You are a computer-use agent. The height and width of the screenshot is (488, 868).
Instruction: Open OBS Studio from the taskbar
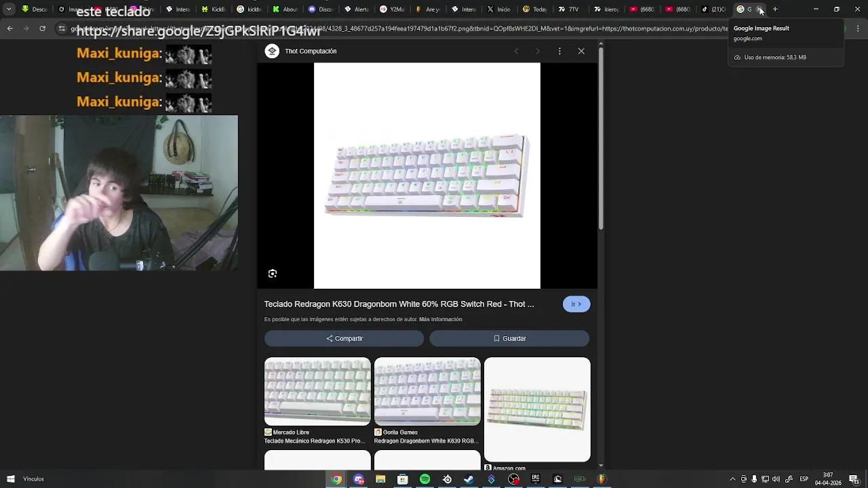513,479
